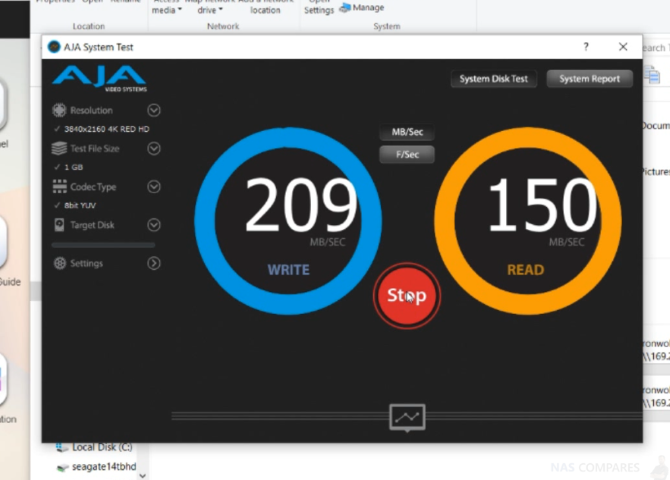Close the AJA System Test window
Viewport: 670px width, 480px height.
click(623, 47)
